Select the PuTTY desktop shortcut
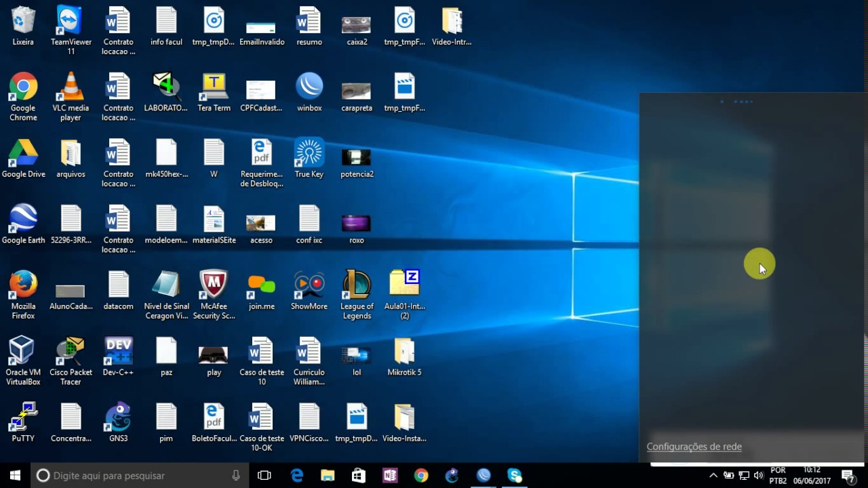 coord(23,423)
